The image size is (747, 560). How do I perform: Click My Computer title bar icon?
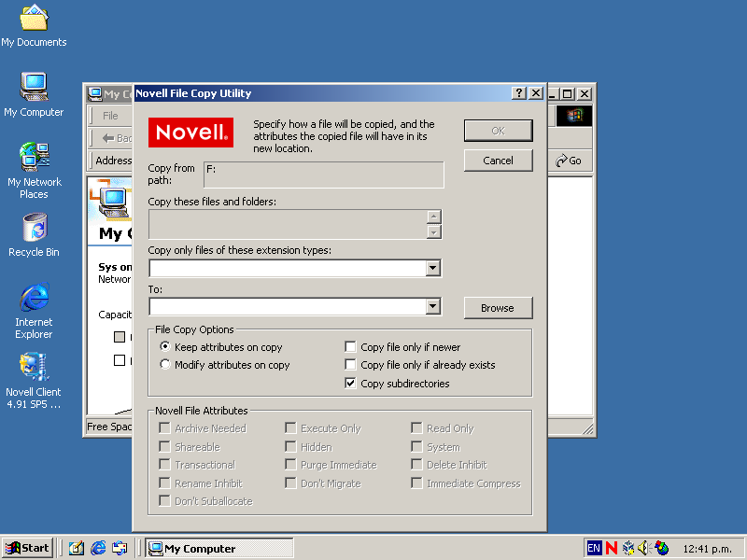coord(95,93)
